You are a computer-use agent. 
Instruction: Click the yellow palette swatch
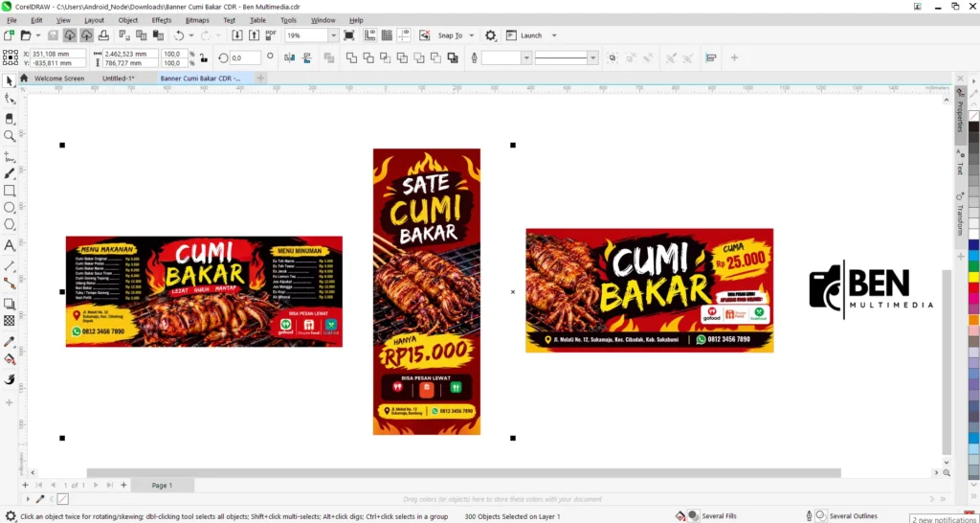[973, 277]
